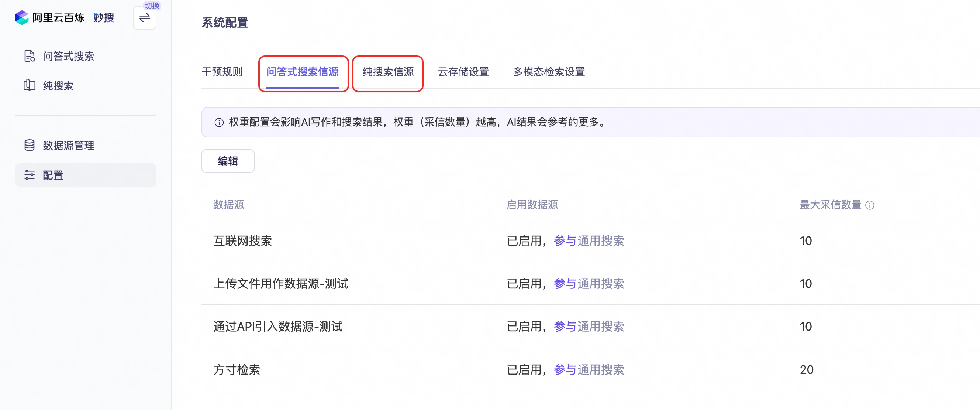
Task: Select the 通过API引入数据源-测试 row
Action: pos(278,326)
